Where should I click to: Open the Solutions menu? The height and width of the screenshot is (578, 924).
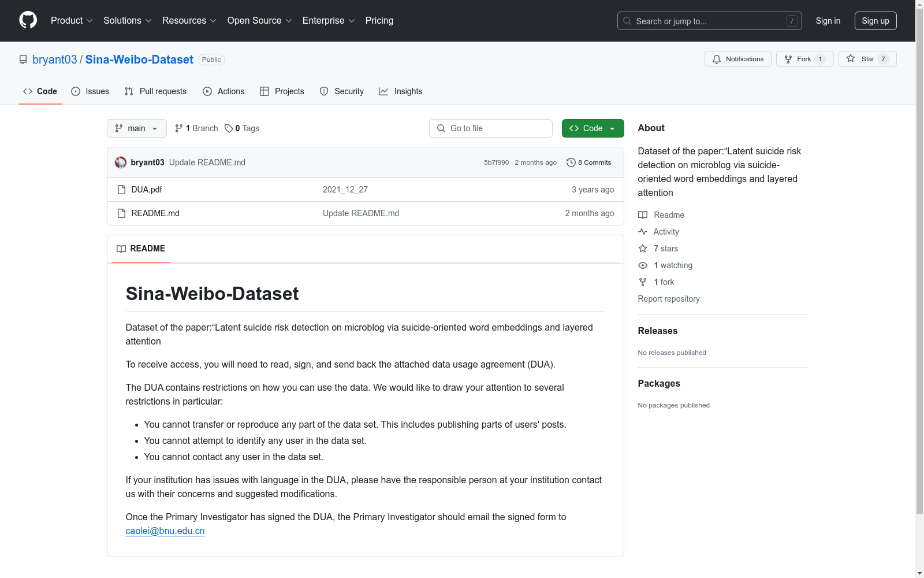point(128,21)
